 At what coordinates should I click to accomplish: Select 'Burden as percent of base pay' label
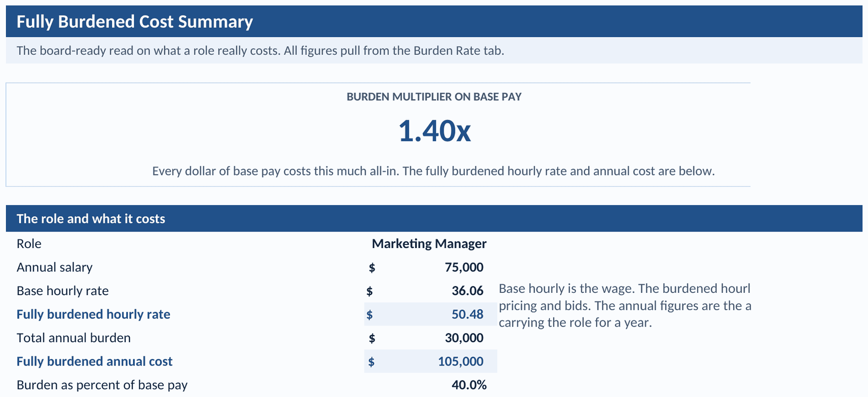(x=102, y=385)
